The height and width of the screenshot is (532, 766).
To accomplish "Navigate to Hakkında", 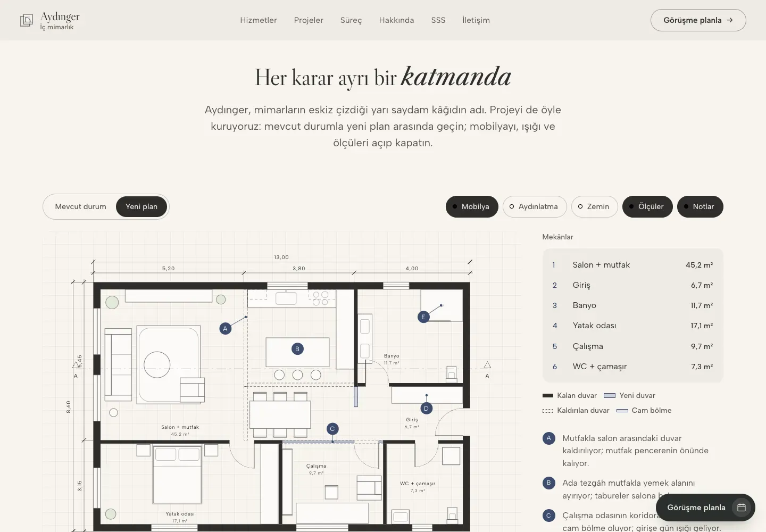I will (x=396, y=20).
